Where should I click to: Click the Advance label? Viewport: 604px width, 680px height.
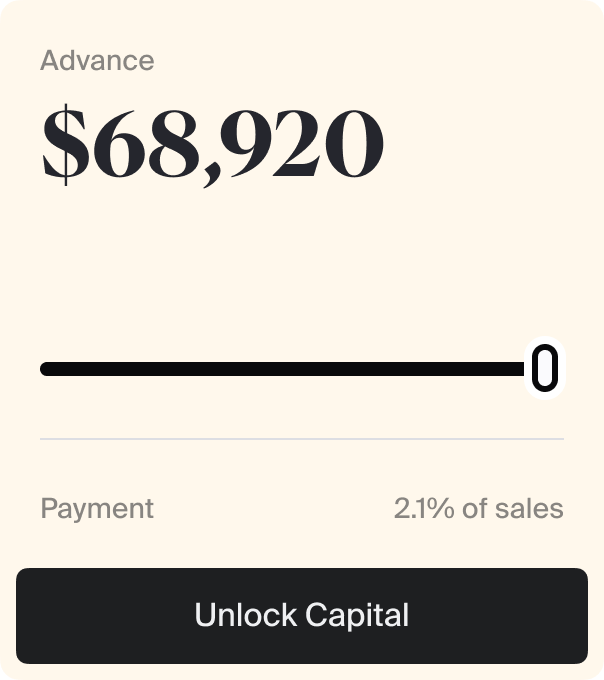(97, 60)
